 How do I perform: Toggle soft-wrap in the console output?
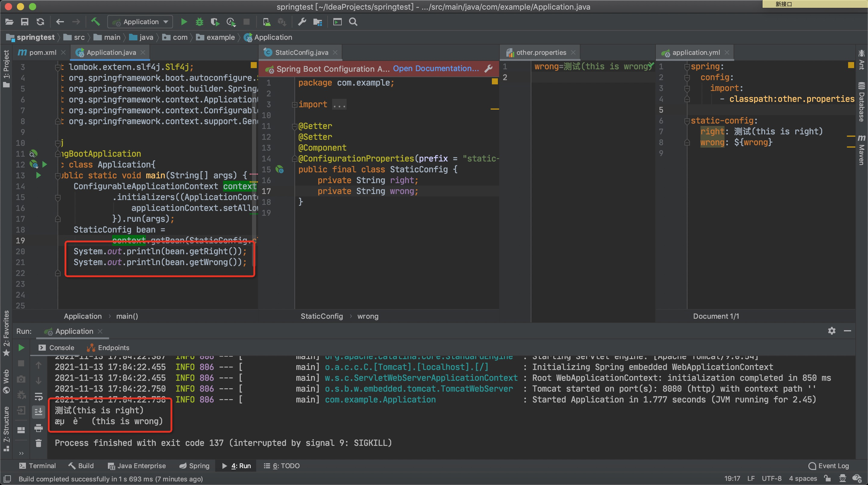click(x=38, y=397)
